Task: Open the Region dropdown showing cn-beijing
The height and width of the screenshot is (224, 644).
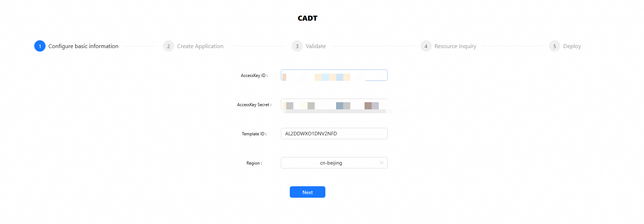Action: pos(331,163)
